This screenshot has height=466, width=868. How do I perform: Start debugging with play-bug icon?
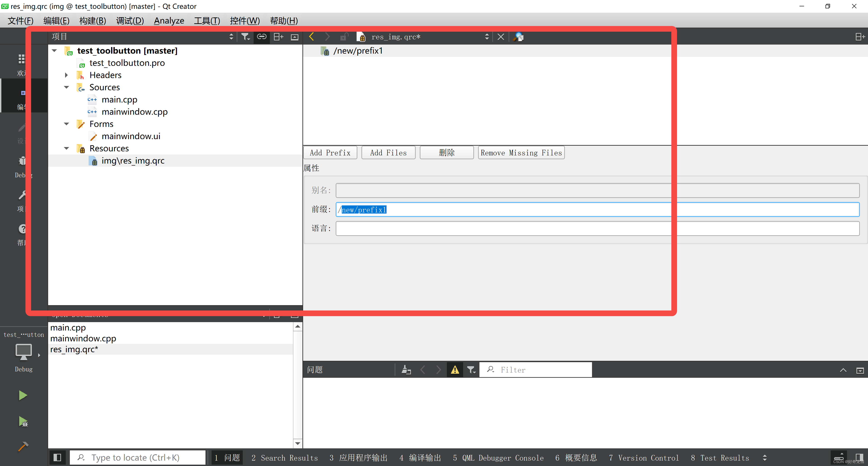(23, 421)
